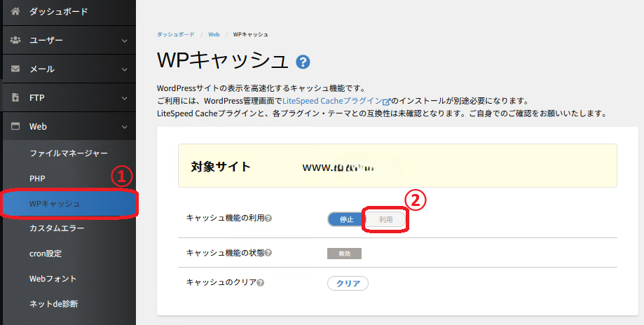Collapse the Web menu chevron

125,127
